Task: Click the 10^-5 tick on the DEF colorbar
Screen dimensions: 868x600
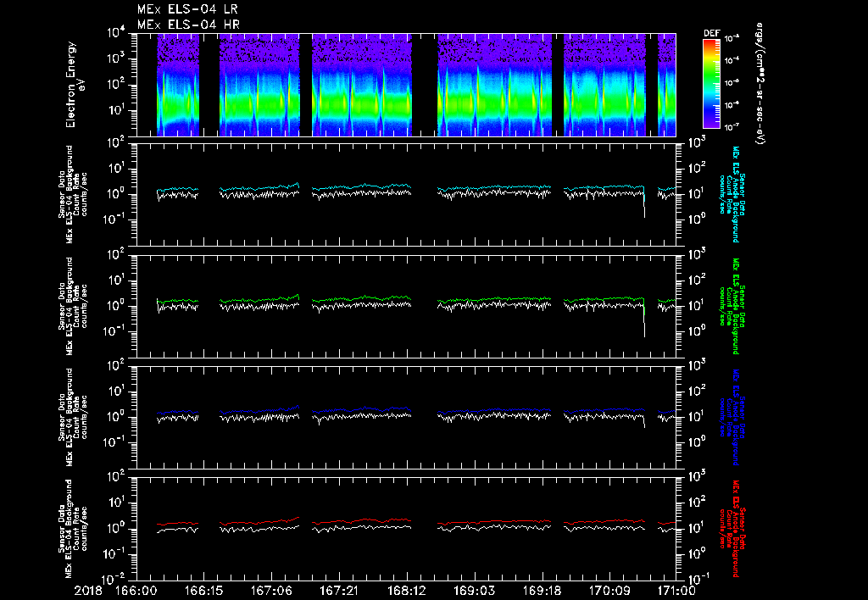Action: [732, 83]
